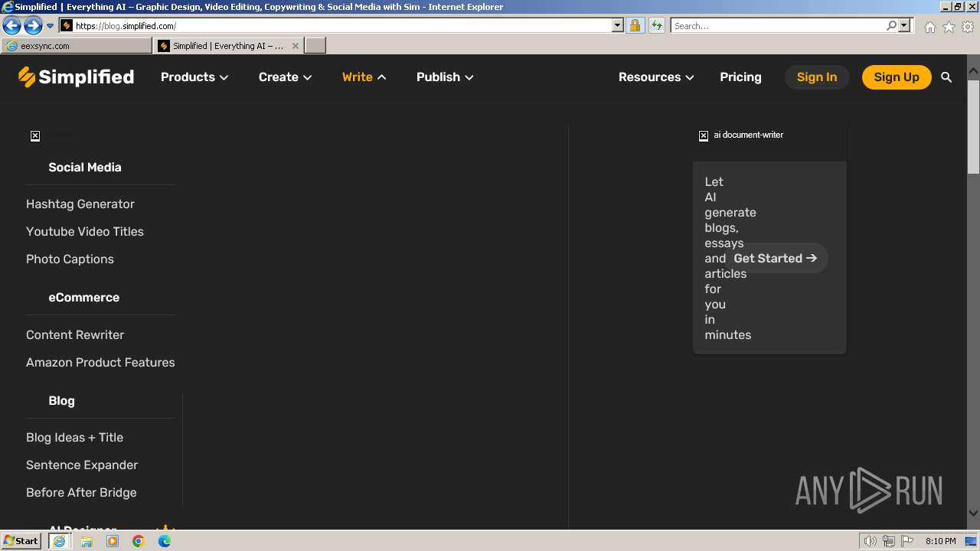Viewport: 980px width, 551px height.
Task: Open Sentence Expander
Action: [82, 465]
